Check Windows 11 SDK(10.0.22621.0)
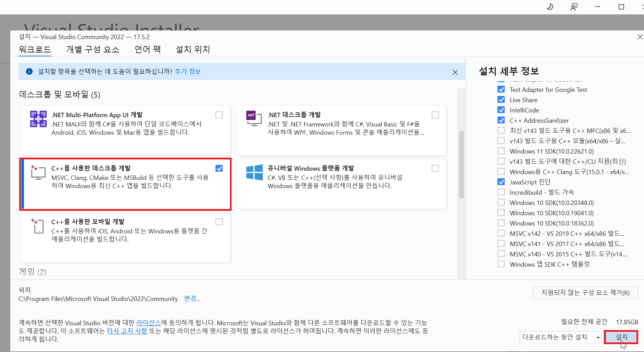 (501, 151)
